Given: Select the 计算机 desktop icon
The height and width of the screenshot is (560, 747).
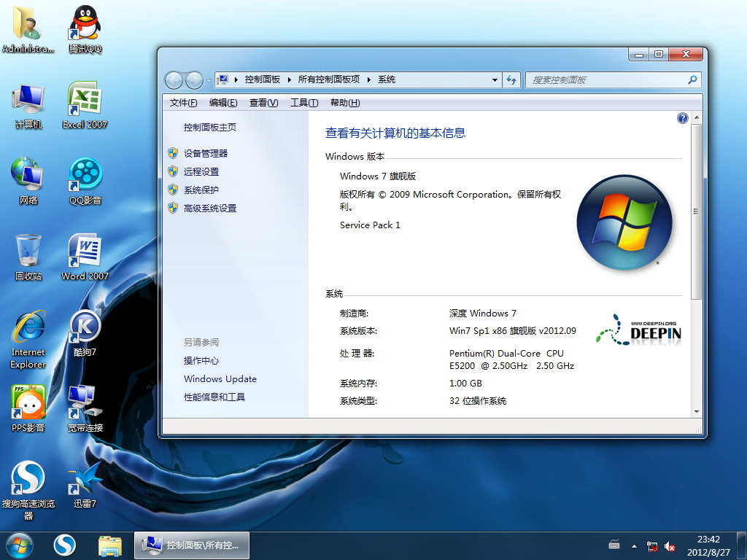Looking at the screenshot, I should coord(28,106).
